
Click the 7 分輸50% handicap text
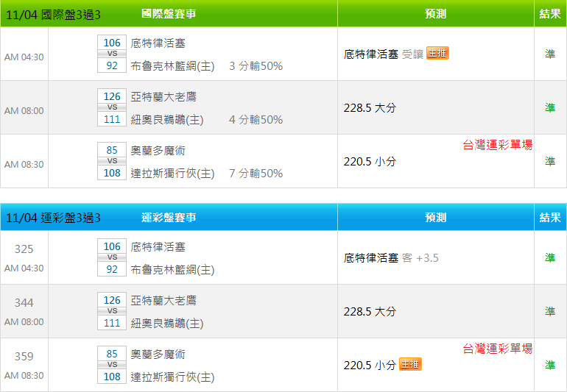tap(256, 173)
